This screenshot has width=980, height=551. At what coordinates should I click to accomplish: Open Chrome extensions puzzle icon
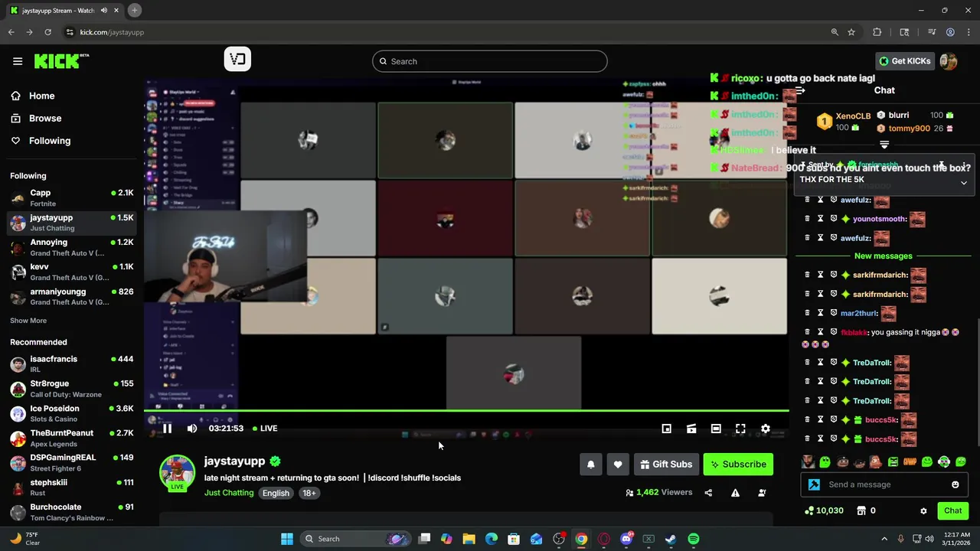click(877, 32)
